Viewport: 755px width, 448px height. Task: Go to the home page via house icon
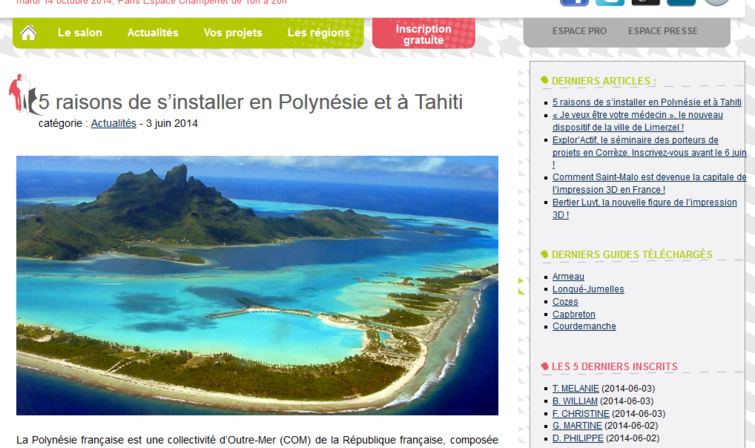(x=28, y=32)
